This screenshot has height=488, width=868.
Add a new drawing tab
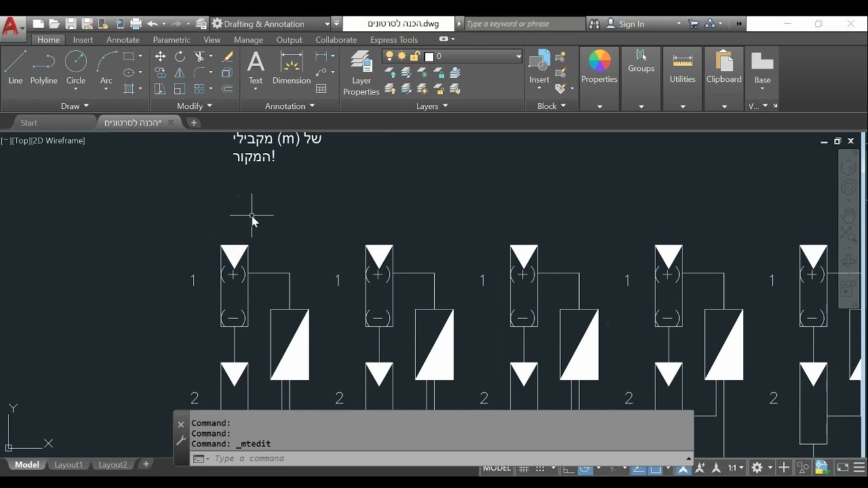[193, 123]
